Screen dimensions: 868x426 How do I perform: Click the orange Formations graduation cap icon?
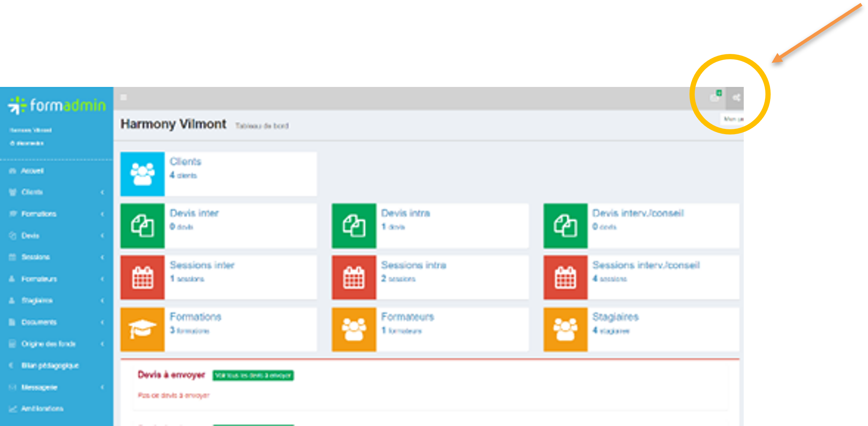(142, 329)
